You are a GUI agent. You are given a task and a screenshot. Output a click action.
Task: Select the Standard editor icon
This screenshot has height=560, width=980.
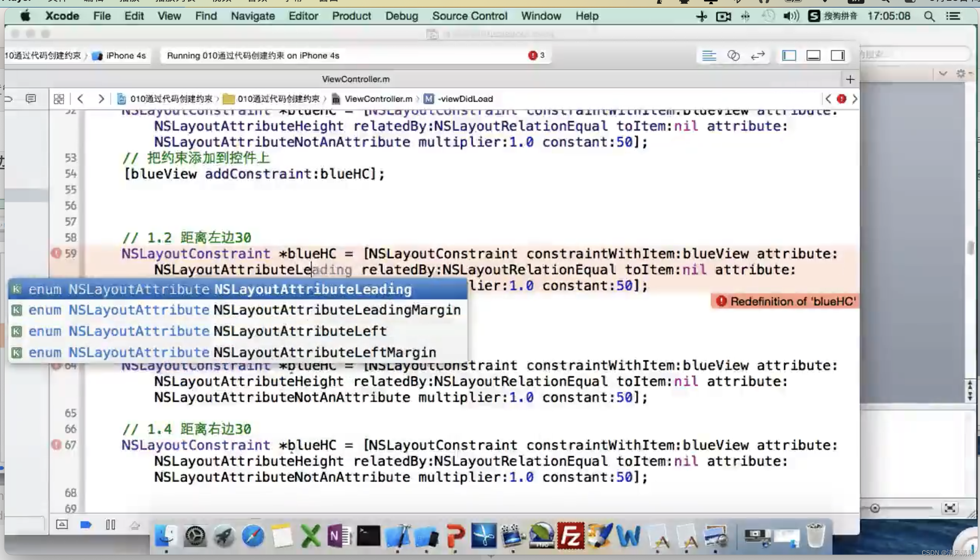709,56
